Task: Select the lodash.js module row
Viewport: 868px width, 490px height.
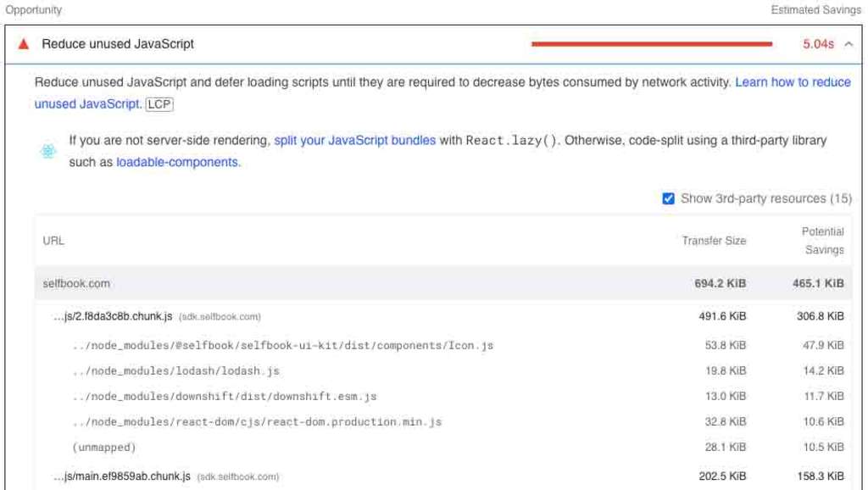Action: point(176,371)
